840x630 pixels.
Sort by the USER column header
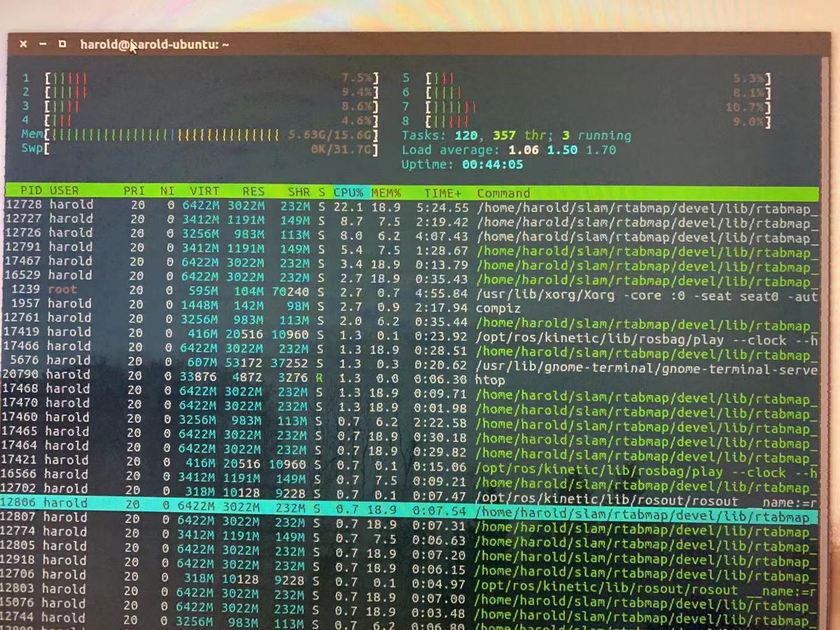[x=64, y=191]
